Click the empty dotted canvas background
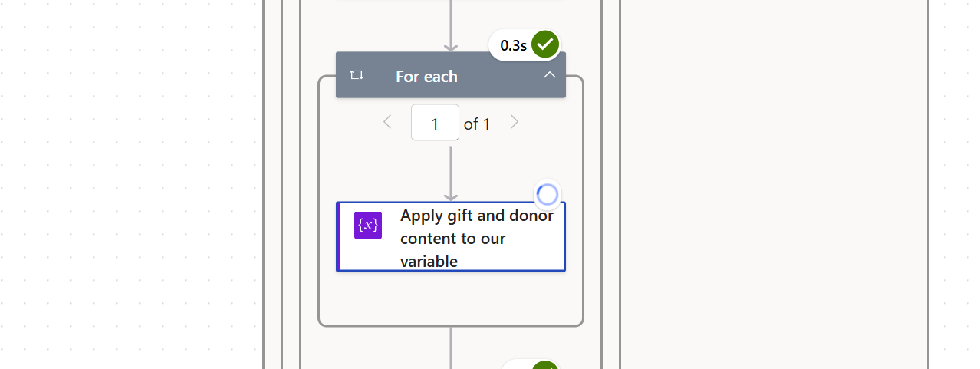980x369 pixels. (x=130, y=184)
